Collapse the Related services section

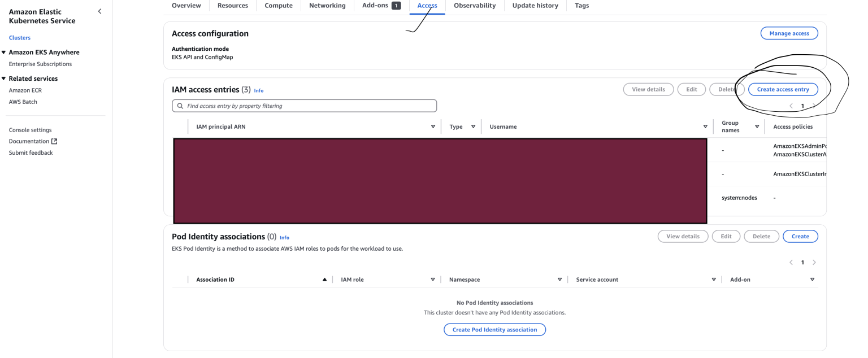(x=5, y=78)
